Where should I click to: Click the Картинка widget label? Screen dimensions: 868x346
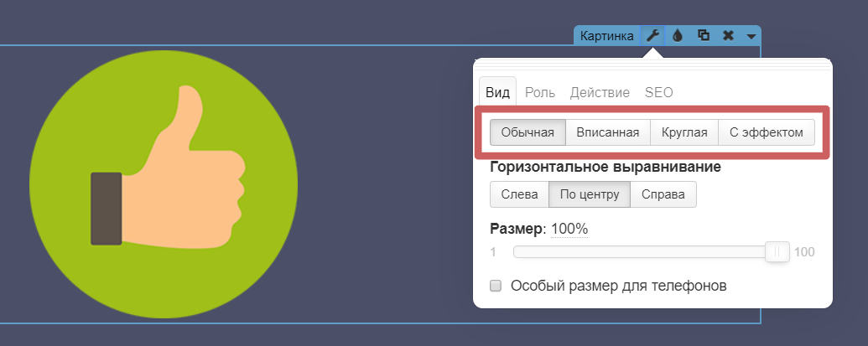[608, 36]
